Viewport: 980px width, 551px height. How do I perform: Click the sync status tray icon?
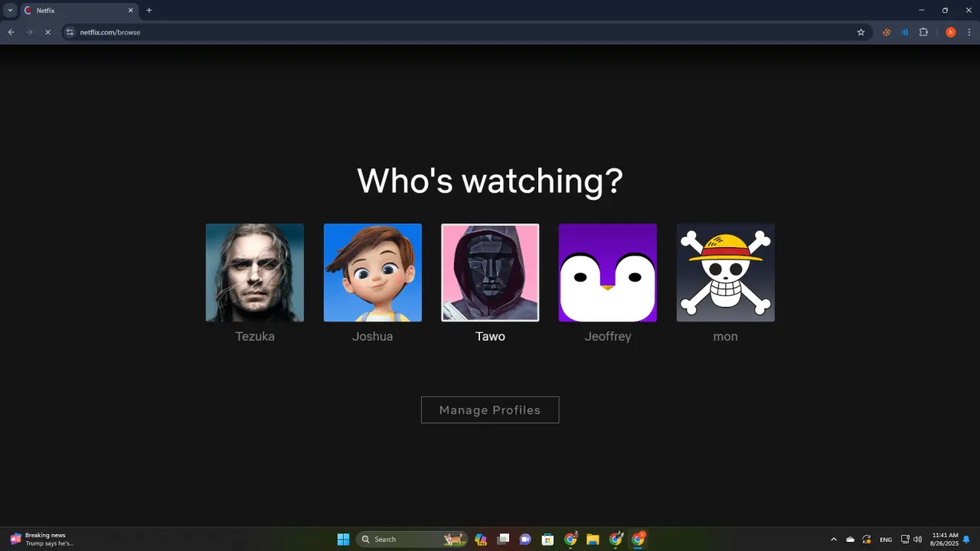tap(867, 540)
